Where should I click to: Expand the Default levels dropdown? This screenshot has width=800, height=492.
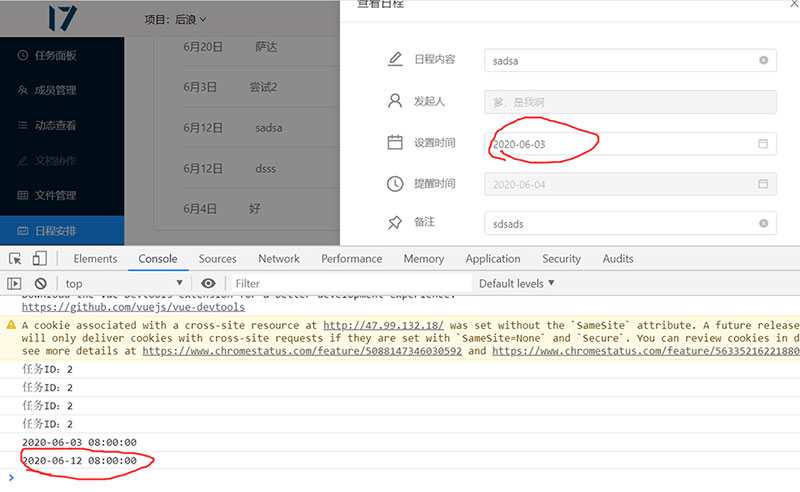coord(516,283)
